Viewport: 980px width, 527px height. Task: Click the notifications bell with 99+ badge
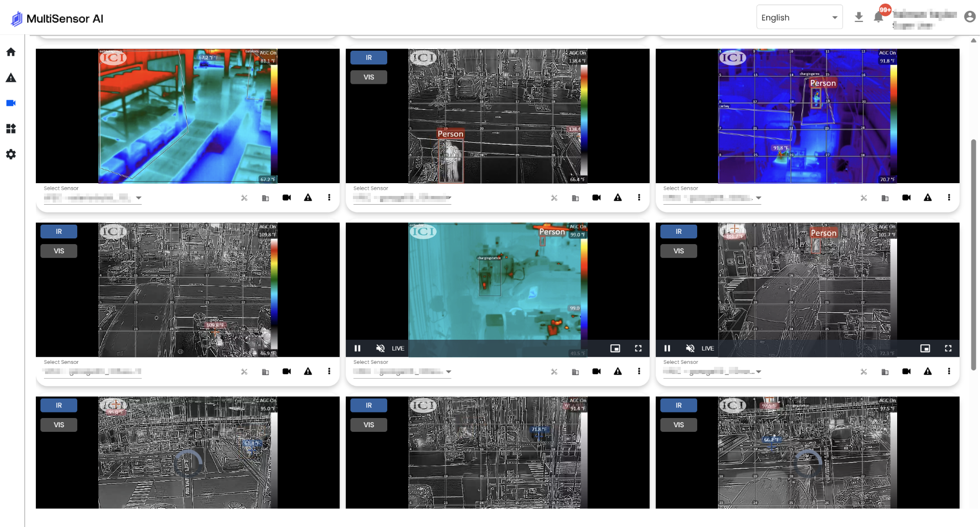pyautogui.click(x=878, y=17)
